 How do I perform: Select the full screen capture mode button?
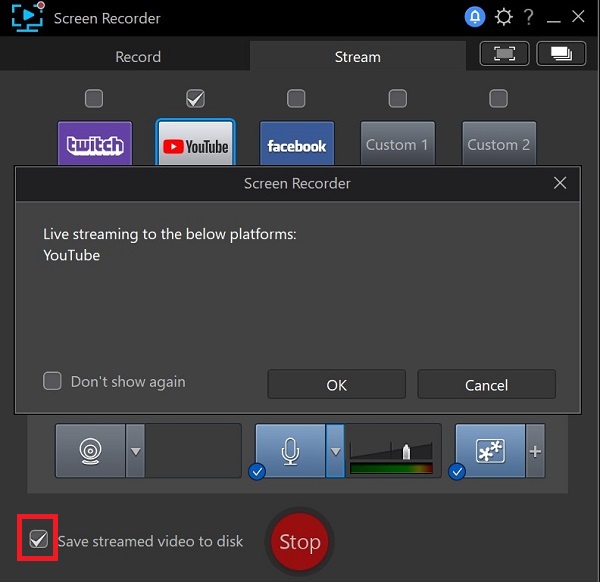[x=504, y=54]
